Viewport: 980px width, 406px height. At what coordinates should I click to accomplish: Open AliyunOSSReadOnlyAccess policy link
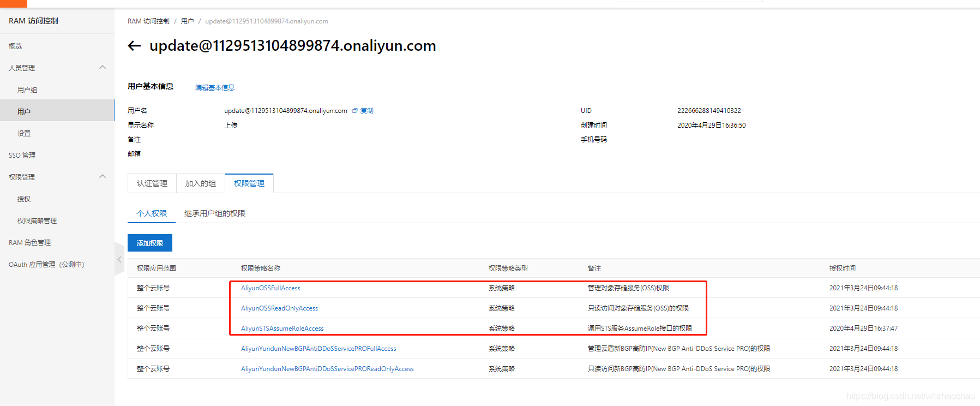pos(279,308)
